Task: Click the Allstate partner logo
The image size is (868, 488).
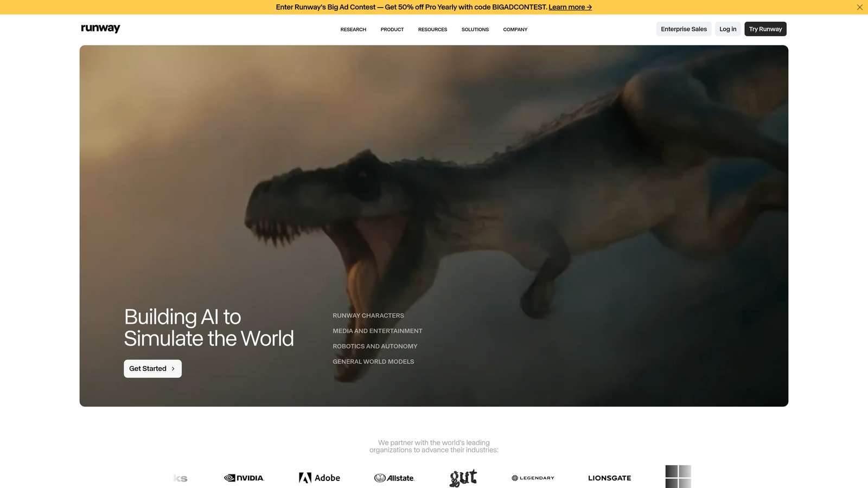Action: (394, 478)
